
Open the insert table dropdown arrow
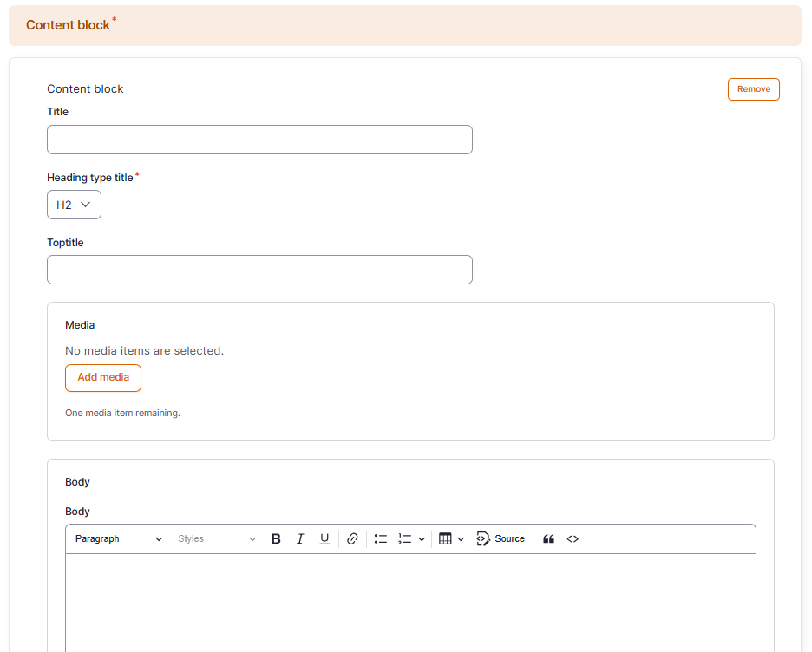pos(461,538)
